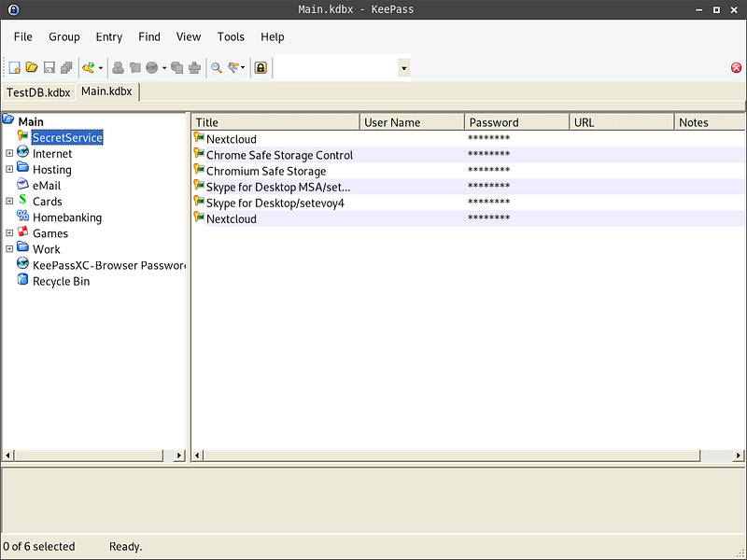Select the SecretService group
The width and height of the screenshot is (747, 560).
[x=67, y=137]
